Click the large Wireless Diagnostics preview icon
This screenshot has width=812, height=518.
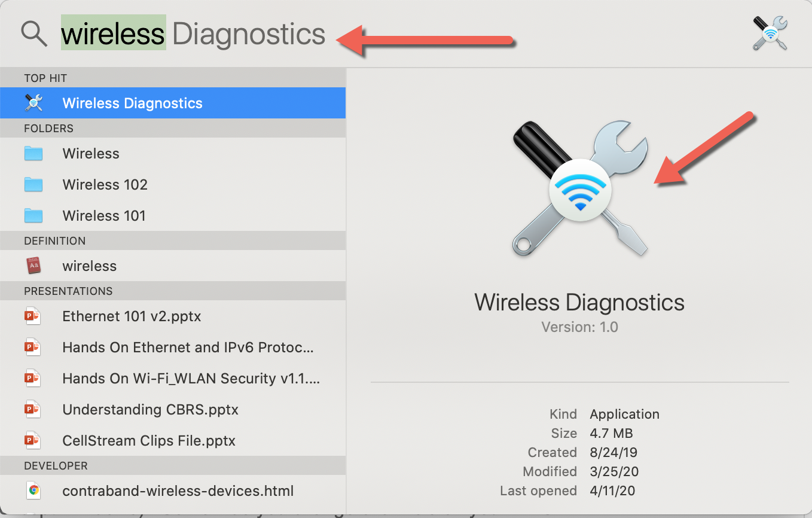[580, 188]
